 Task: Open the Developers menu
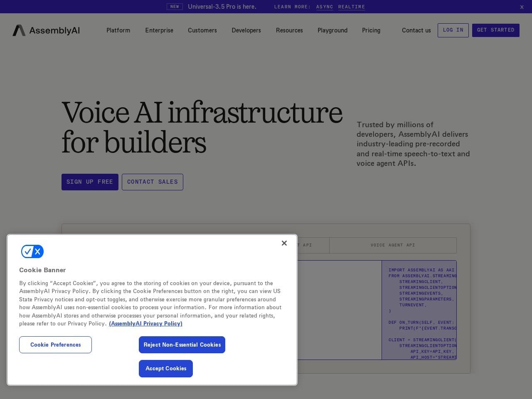(x=246, y=30)
